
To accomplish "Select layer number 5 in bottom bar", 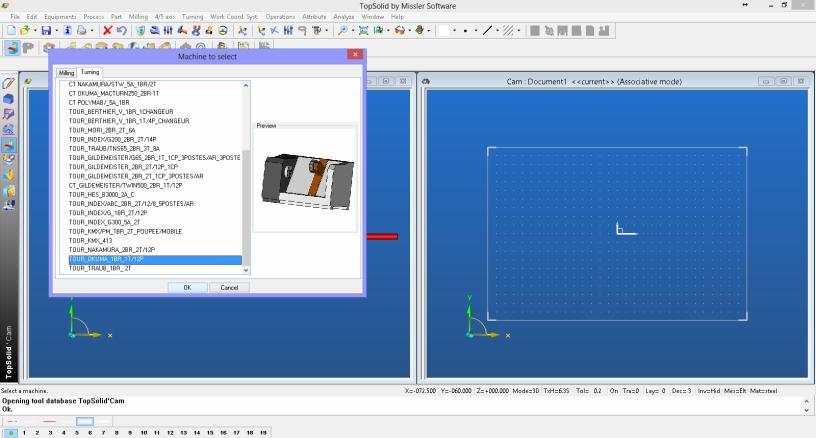I will [x=77, y=433].
